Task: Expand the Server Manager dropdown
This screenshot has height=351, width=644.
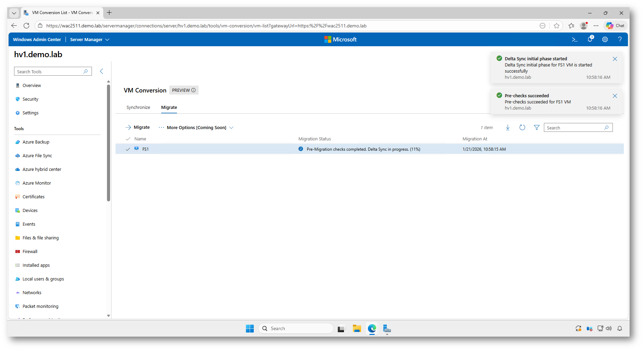Action: (x=90, y=40)
